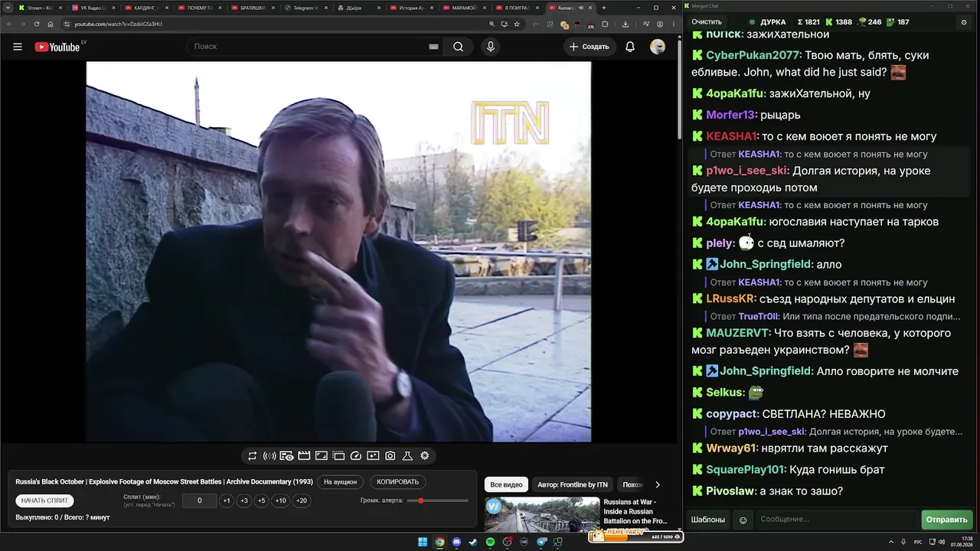Image resolution: width=980 pixels, height=551 pixels.
Task: Adjust the "Громк. алерта" volume slider
Action: click(438, 500)
